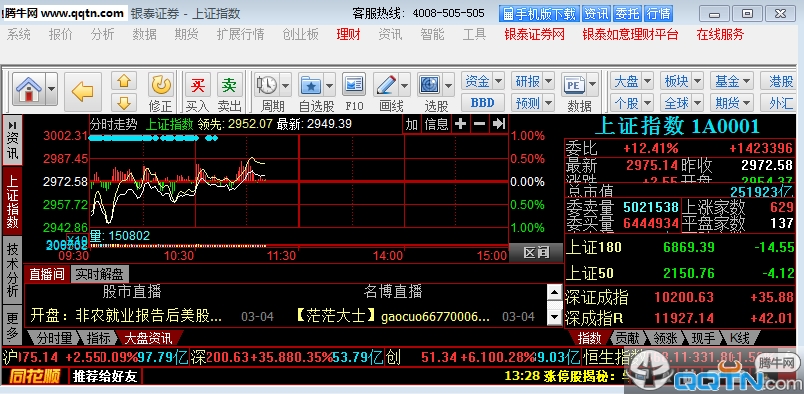Open the 全球 dropdown
Image resolution: width=804 pixels, height=394 pixels.
(681, 103)
